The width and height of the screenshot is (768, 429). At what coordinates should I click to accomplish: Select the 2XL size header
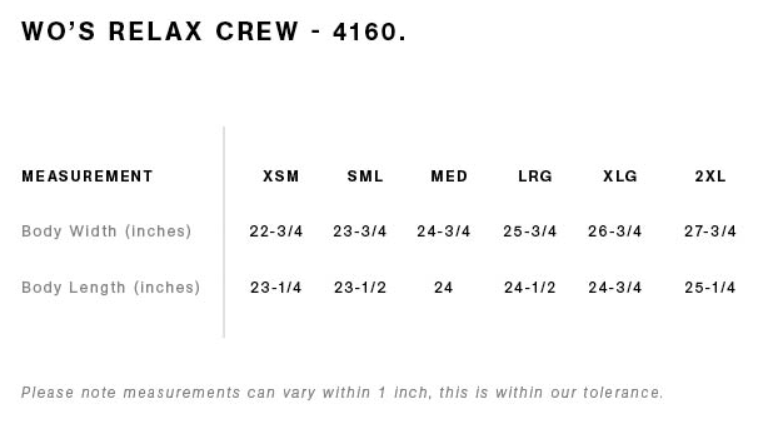pyautogui.click(x=710, y=176)
